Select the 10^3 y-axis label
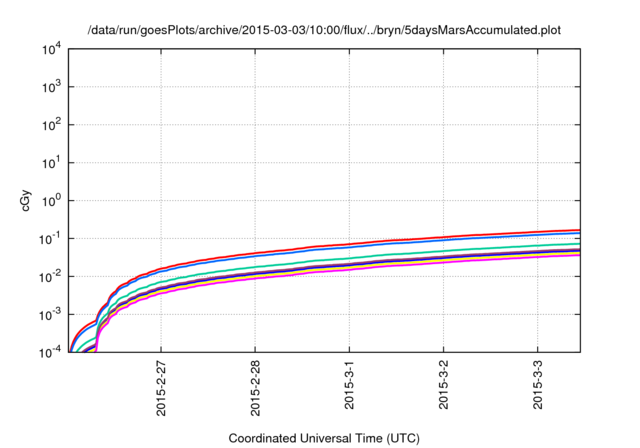 click(51, 87)
